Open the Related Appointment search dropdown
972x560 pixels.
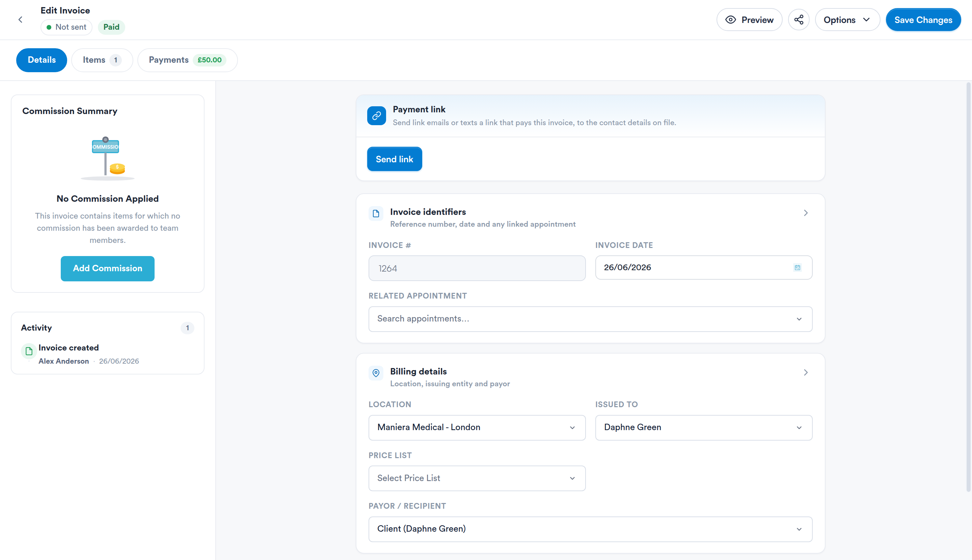[x=590, y=319]
